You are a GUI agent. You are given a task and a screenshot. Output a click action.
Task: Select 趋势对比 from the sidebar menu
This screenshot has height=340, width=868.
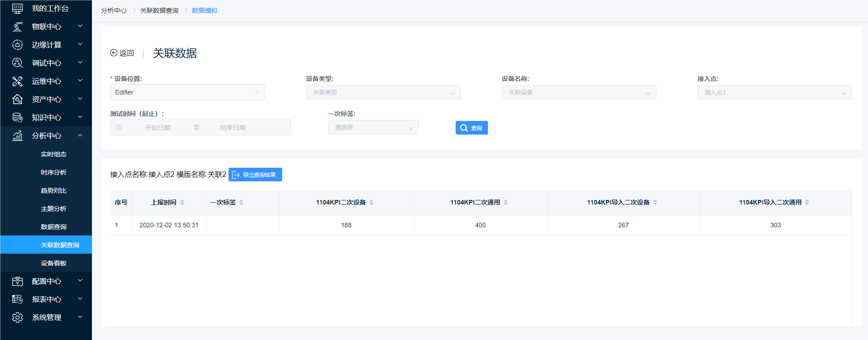(x=54, y=190)
